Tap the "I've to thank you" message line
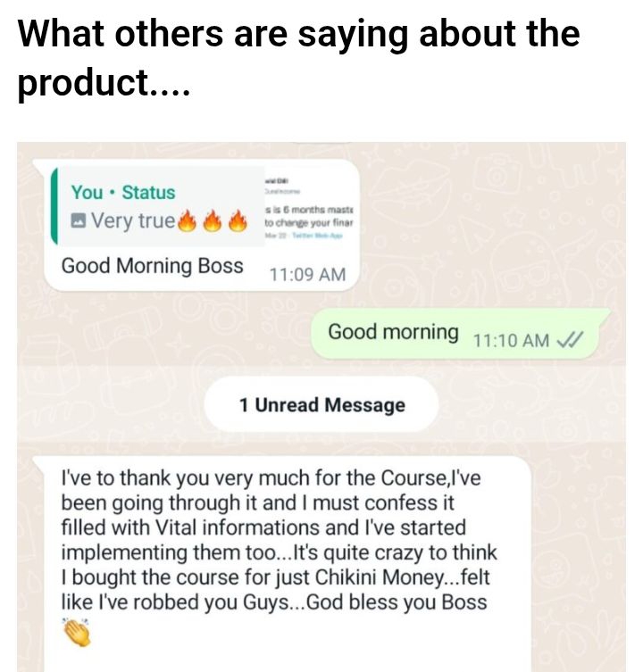643x672 pixels. 271,477
